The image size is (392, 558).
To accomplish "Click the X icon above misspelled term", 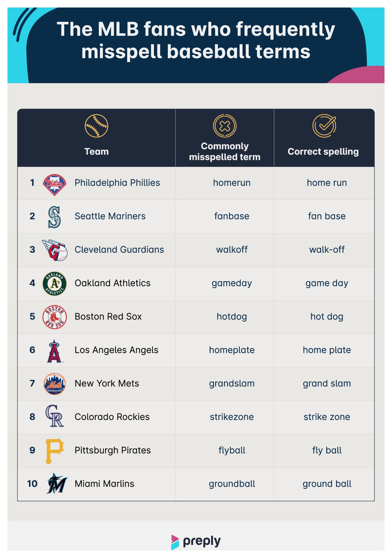I will coord(225,126).
